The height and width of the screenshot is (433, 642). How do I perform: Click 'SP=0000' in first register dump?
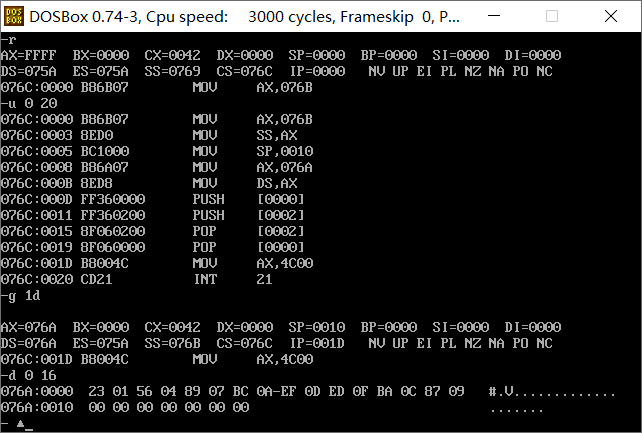pos(316,55)
